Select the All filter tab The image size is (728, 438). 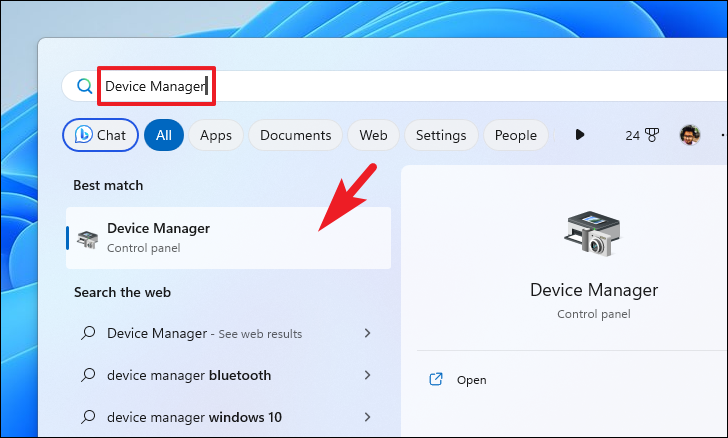(x=163, y=135)
